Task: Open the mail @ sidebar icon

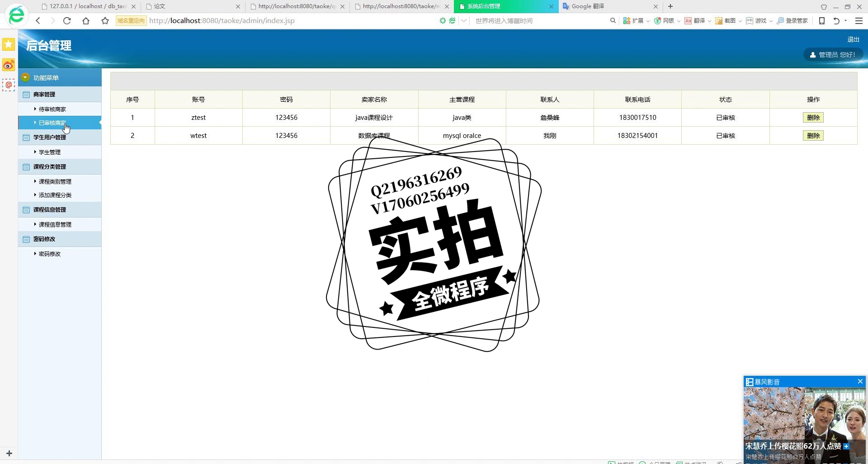Action: (x=9, y=85)
